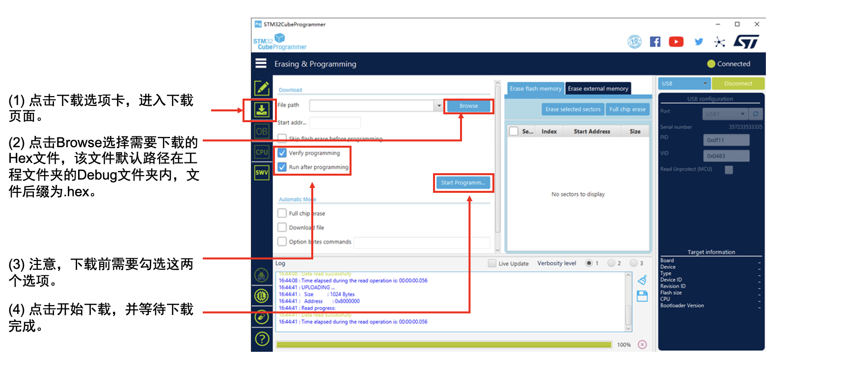The height and width of the screenshot is (367, 868).
Task: Enable Full chip erase in Automatic Mode
Action: (x=282, y=213)
